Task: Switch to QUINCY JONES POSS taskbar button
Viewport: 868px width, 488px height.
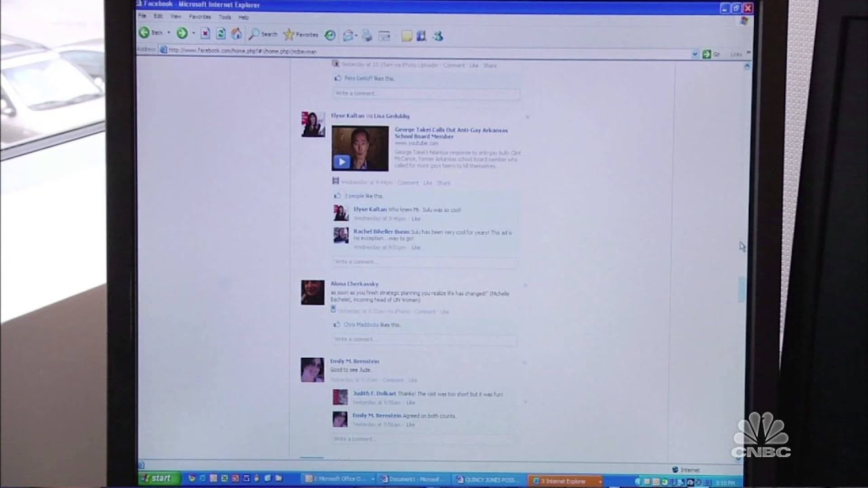Action: click(x=490, y=481)
